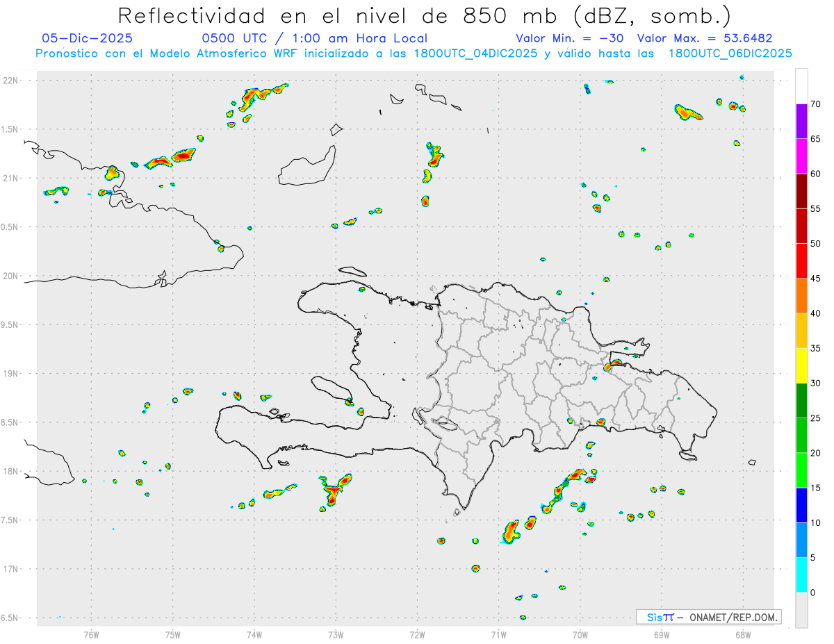Select the '69W' longitude label
Viewport: 834px width, 644px height.
(662, 634)
